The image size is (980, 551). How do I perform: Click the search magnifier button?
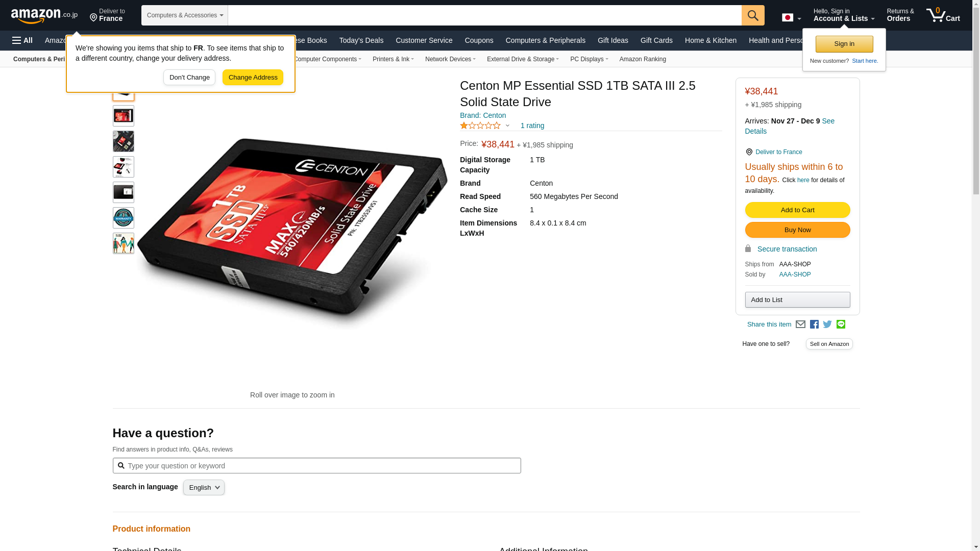[x=753, y=15]
